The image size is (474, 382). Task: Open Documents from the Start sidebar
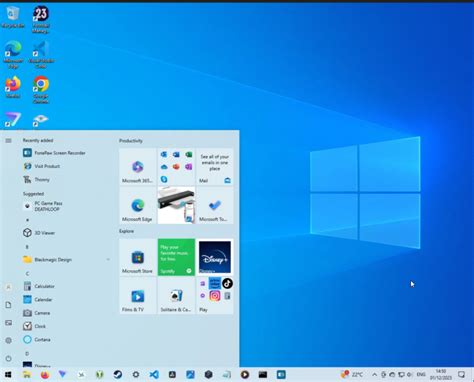pyautogui.click(x=8, y=305)
